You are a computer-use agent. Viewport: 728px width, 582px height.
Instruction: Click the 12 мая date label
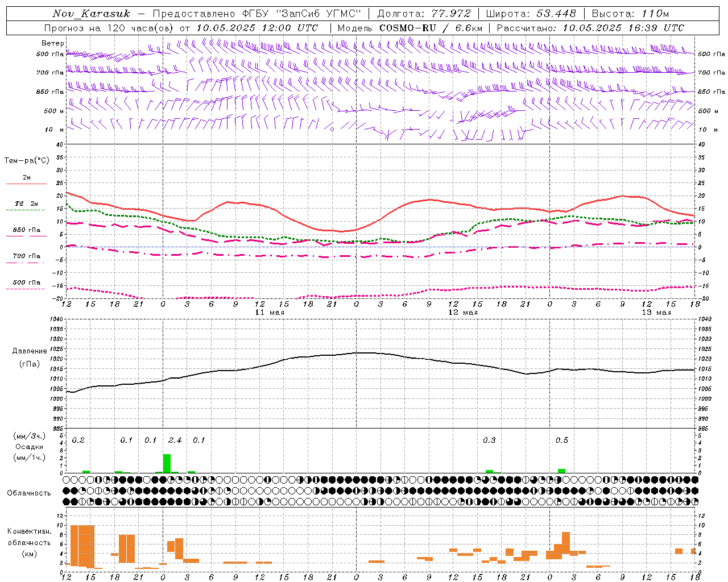coord(463,313)
